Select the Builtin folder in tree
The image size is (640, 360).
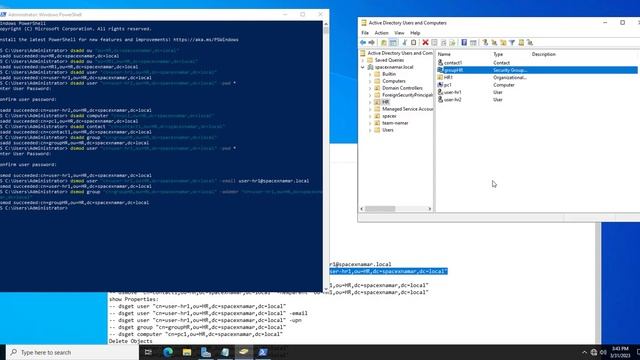389,74
